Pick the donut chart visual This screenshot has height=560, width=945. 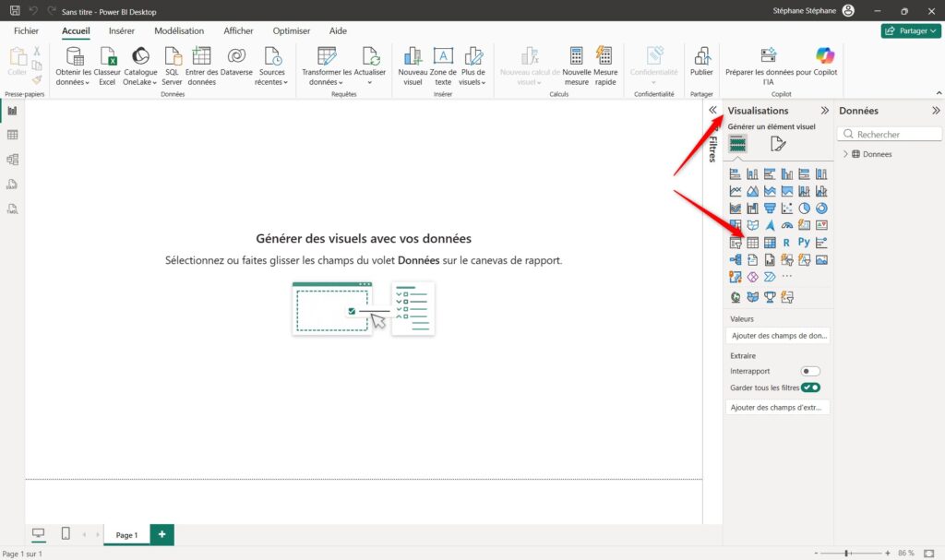pos(821,208)
